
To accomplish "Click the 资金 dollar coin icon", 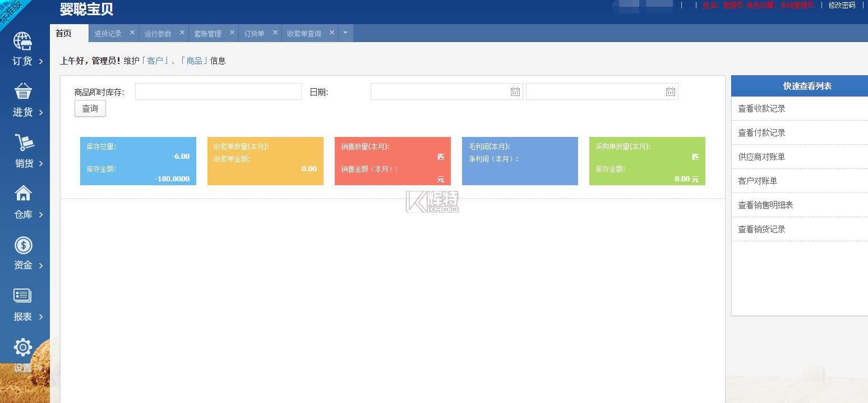I will click(x=23, y=245).
